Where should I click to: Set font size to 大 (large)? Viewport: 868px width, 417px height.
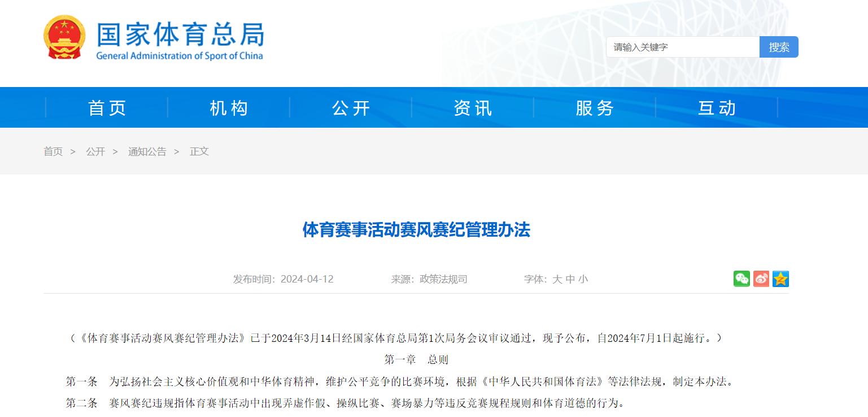557,279
